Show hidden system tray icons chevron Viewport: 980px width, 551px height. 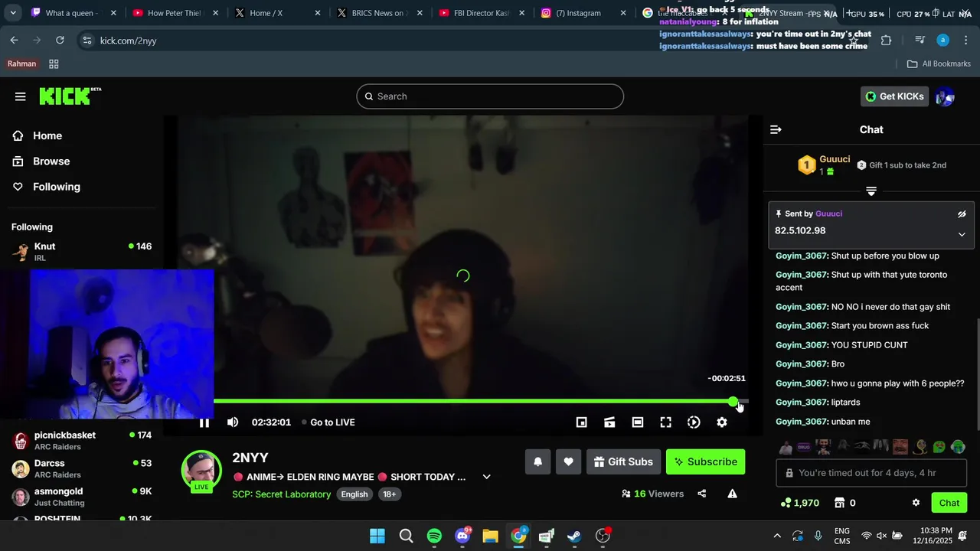point(777,536)
